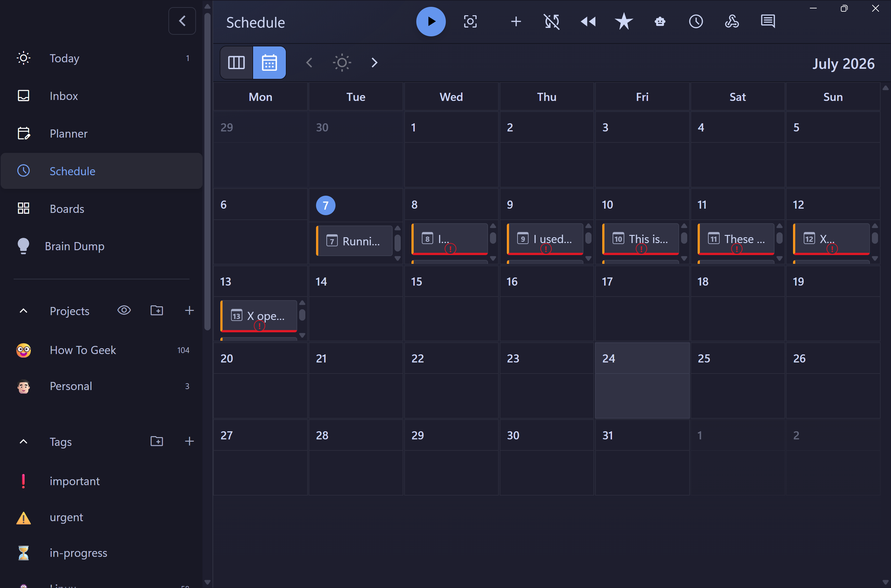Viewport: 891px width, 588px height.
Task: Open the notes panel icon
Action: (768, 22)
